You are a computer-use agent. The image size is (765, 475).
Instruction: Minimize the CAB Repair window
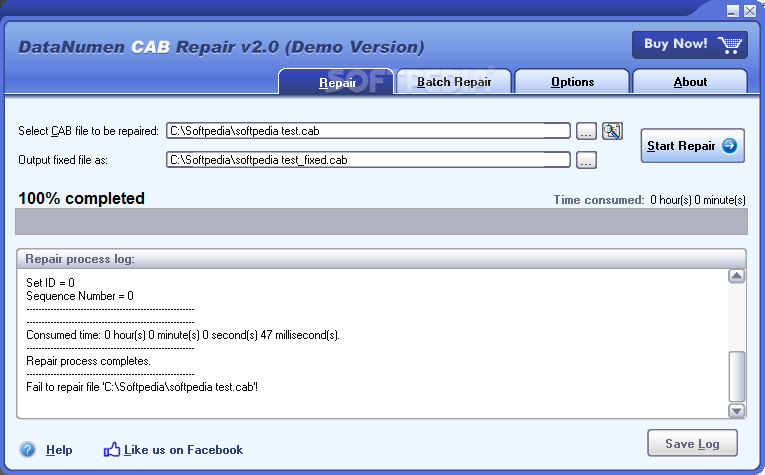[732, 11]
